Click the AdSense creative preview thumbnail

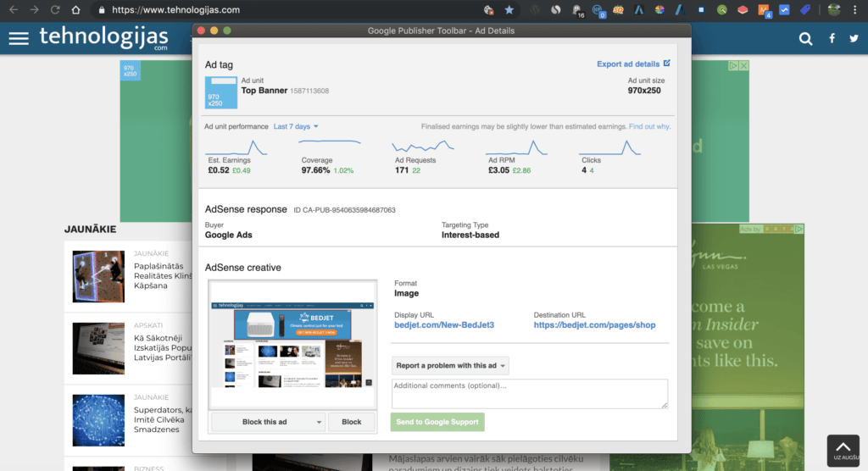pyautogui.click(x=292, y=344)
